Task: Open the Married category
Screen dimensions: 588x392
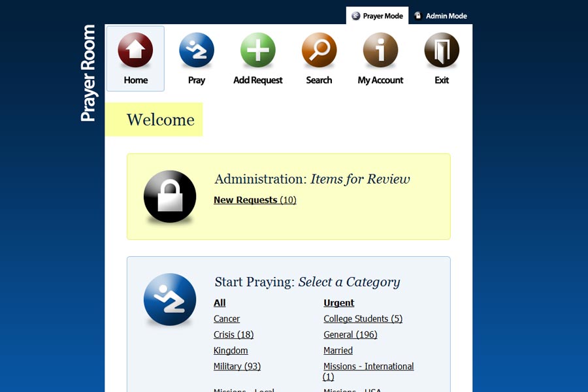Action: [338, 350]
